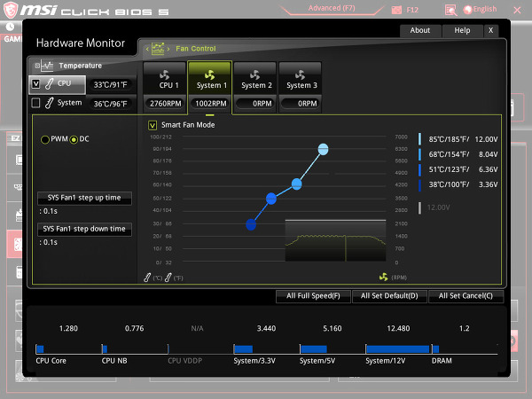The image size is (532, 399).
Task: Click the 68°C/154°F/ 8.04V entry
Action: pos(463,154)
